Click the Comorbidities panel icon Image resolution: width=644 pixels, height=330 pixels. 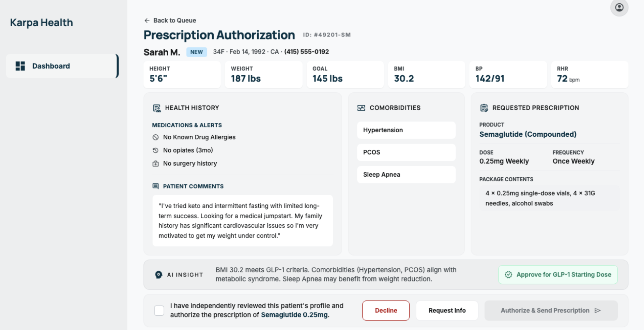point(361,108)
